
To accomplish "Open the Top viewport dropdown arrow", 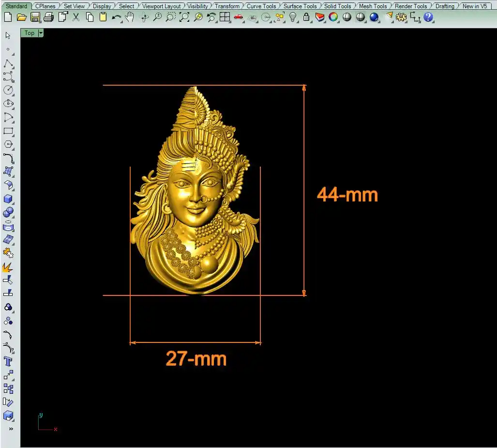I will 41,33.
